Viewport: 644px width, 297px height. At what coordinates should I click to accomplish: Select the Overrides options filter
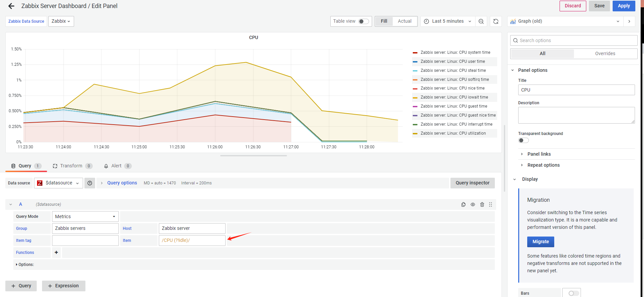605,54
